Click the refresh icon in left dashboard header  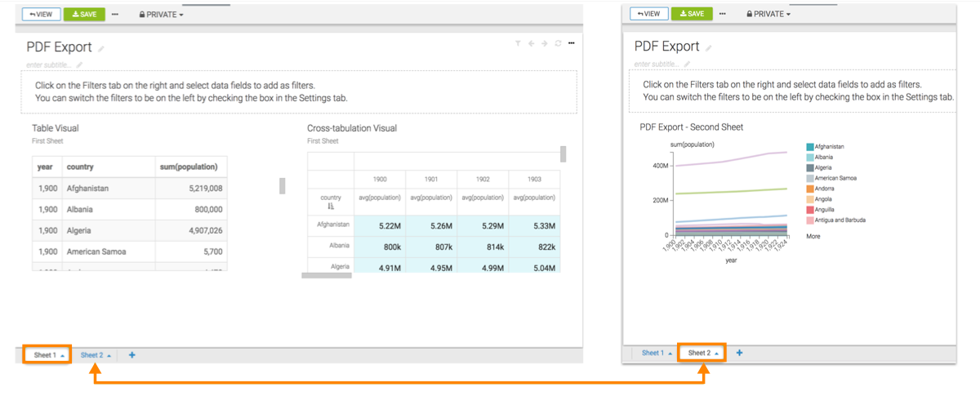[558, 44]
